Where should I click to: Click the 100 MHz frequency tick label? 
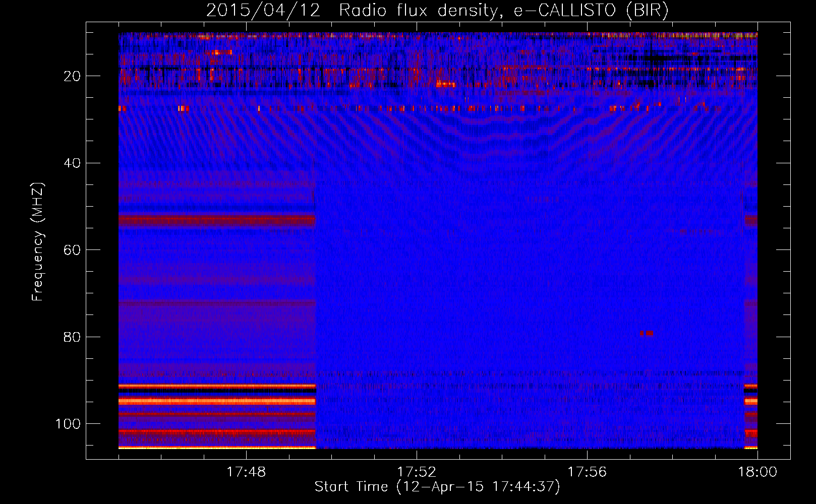68,424
